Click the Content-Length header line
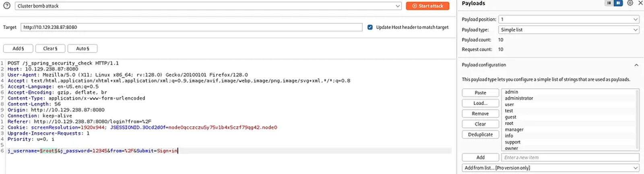 (34, 104)
